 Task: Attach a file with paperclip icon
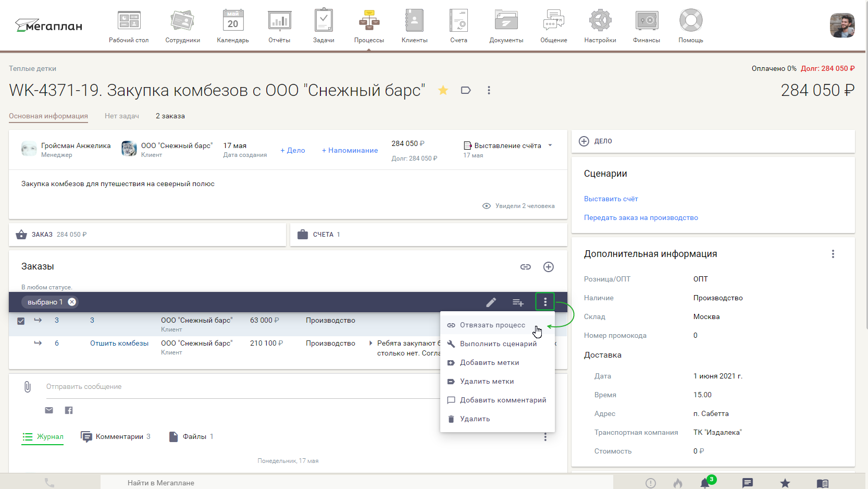[28, 387]
